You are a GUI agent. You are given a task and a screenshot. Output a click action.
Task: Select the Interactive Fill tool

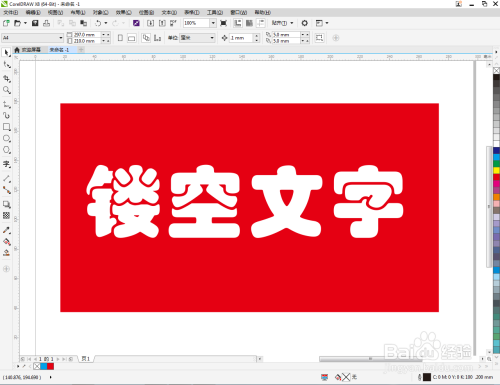6,242
